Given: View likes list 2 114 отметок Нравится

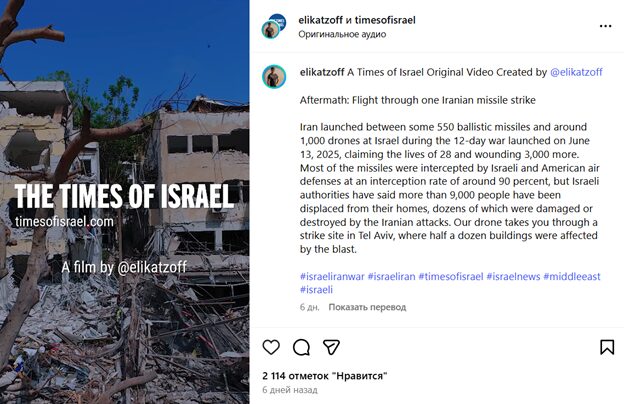Looking at the screenshot, I should [x=325, y=376].
